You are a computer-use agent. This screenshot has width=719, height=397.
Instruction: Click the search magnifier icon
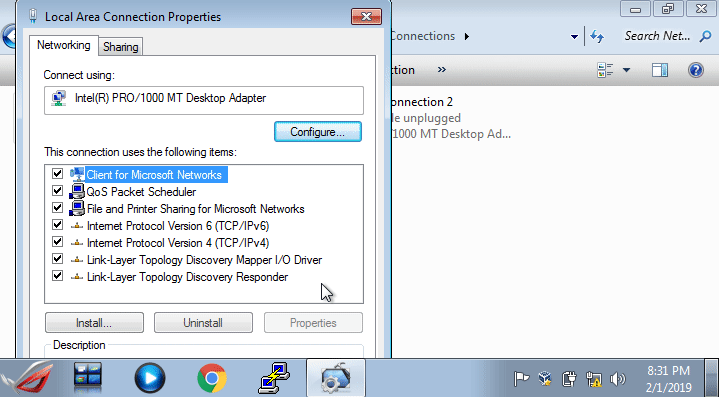coord(705,36)
